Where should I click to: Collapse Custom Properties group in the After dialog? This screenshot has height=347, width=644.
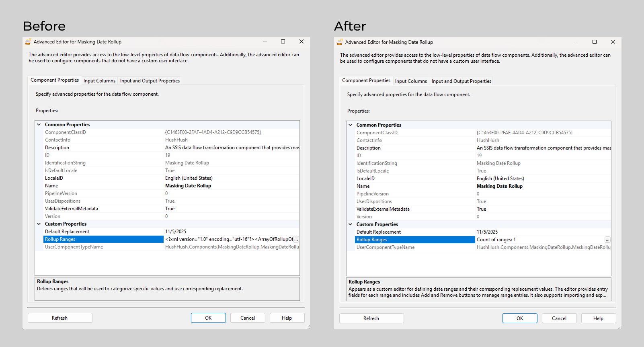[x=351, y=224]
